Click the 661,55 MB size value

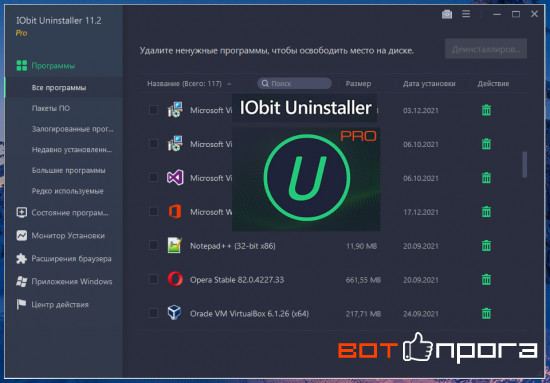click(363, 280)
